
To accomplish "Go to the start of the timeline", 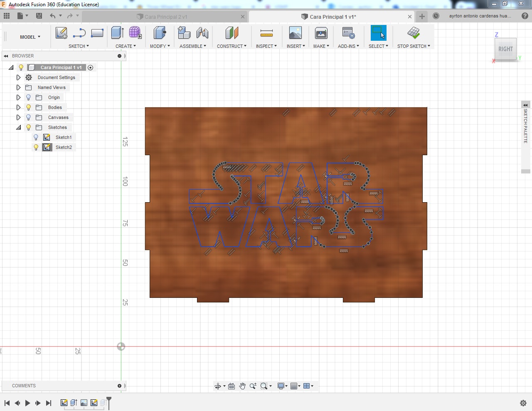I will (x=7, y=403).
